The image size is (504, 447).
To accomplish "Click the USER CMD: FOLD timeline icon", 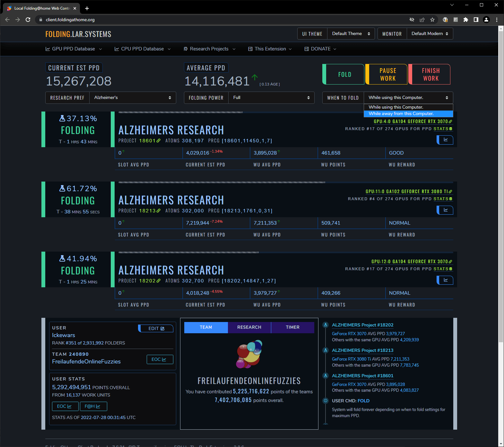I will click(x=326, y=401).
